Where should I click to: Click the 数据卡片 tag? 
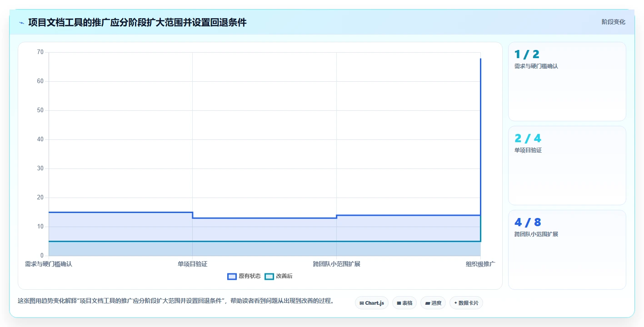(466, 303)
